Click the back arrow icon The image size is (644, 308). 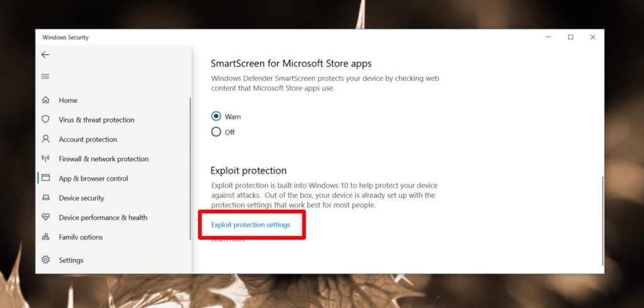[x=45, y=55]
